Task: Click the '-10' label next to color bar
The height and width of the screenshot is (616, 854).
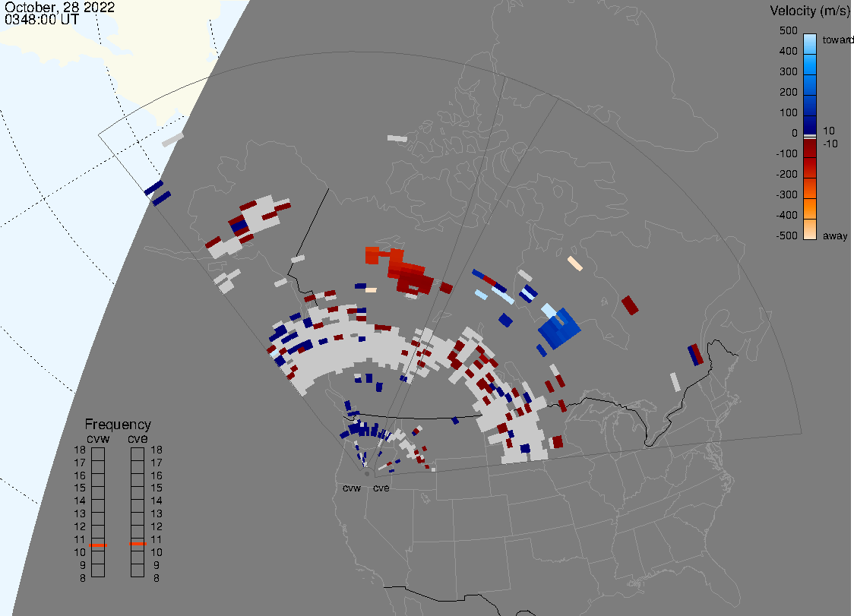Action: pyautogui.click(x=830, y=144)
